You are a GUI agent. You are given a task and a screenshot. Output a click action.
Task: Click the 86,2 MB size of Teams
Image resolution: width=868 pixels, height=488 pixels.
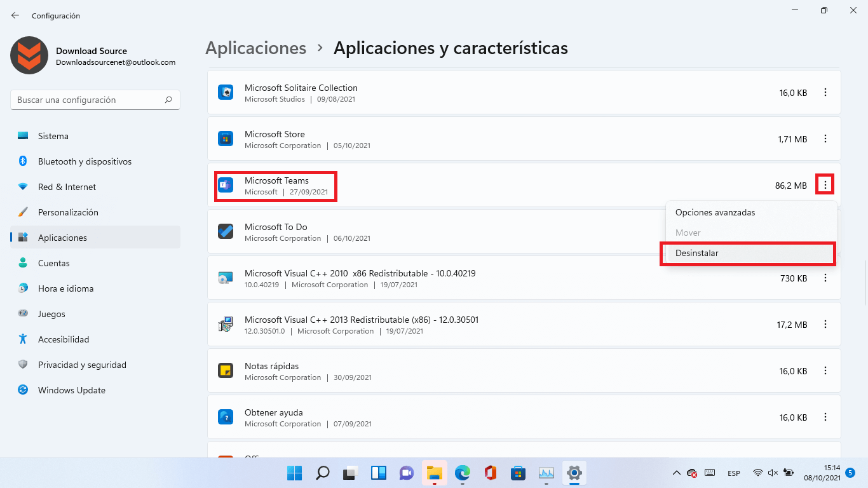pyautogui.click(x=791, y=186)
